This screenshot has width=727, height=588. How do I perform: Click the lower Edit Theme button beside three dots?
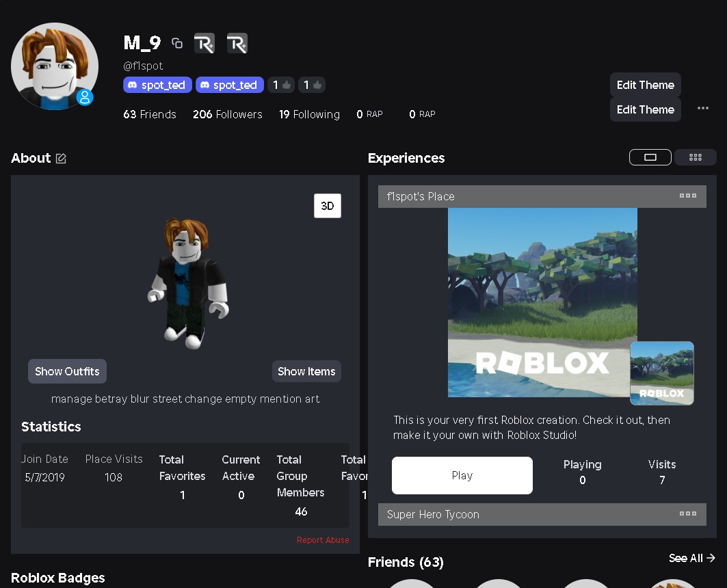646,109
